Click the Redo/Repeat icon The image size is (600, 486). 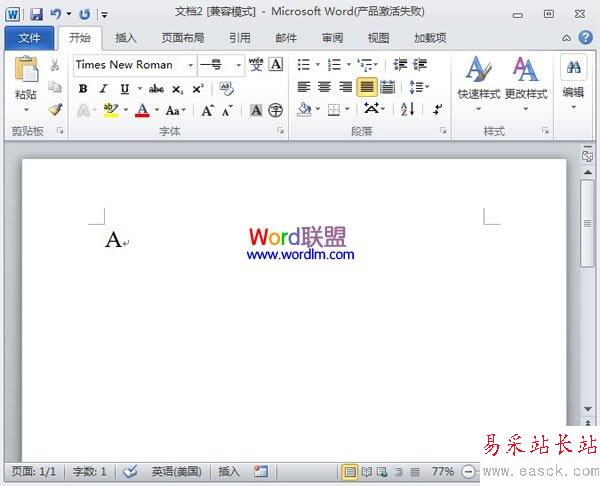(x=85, y=15)
